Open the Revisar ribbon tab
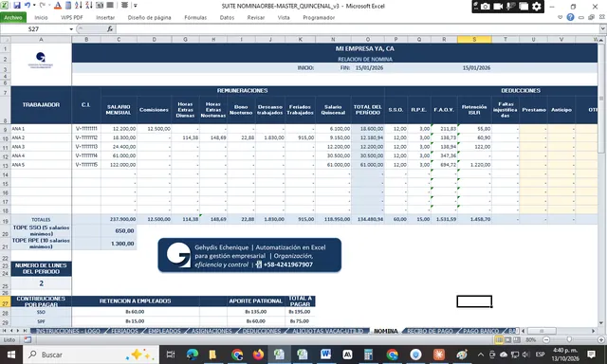Image resolution: width=607 pixels, height=364 pixels. click(256, 17)
